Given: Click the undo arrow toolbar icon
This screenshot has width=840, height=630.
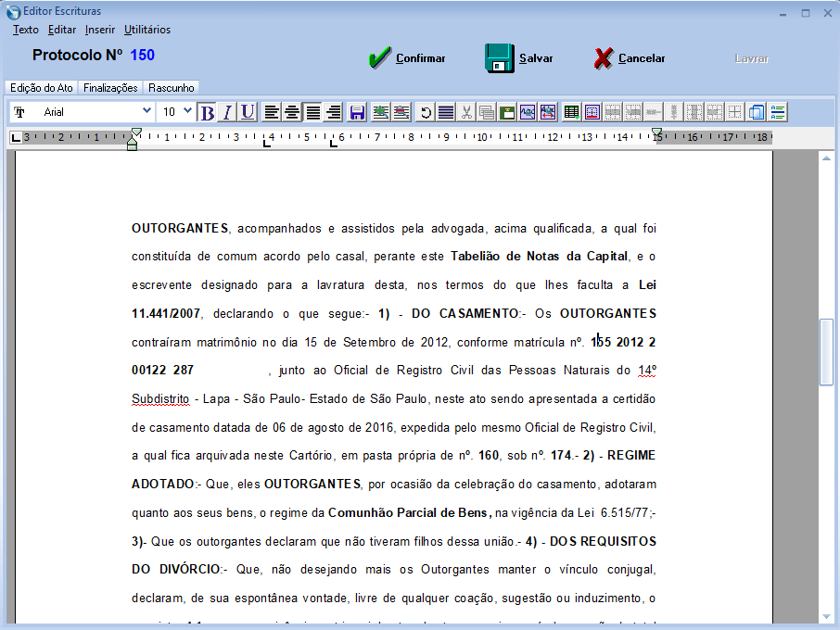Looking at the screenshot, I should click(x=426, y=112).
